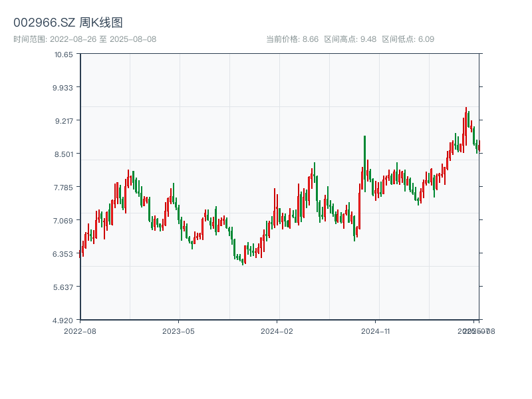This screenshot has height=399, width=532.
Task: Click the x-axis label 2024-02
Action: click(x=277, y=331)
